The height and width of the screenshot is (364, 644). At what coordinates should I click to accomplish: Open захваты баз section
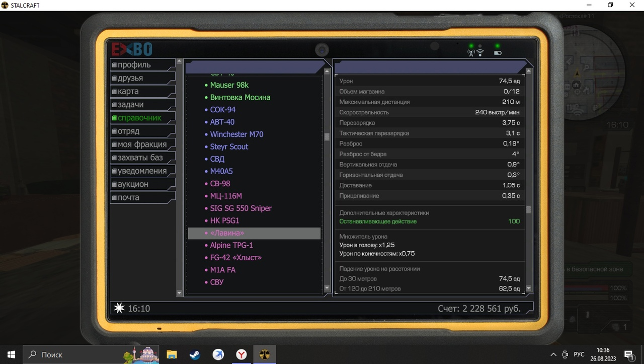[142, 158]
